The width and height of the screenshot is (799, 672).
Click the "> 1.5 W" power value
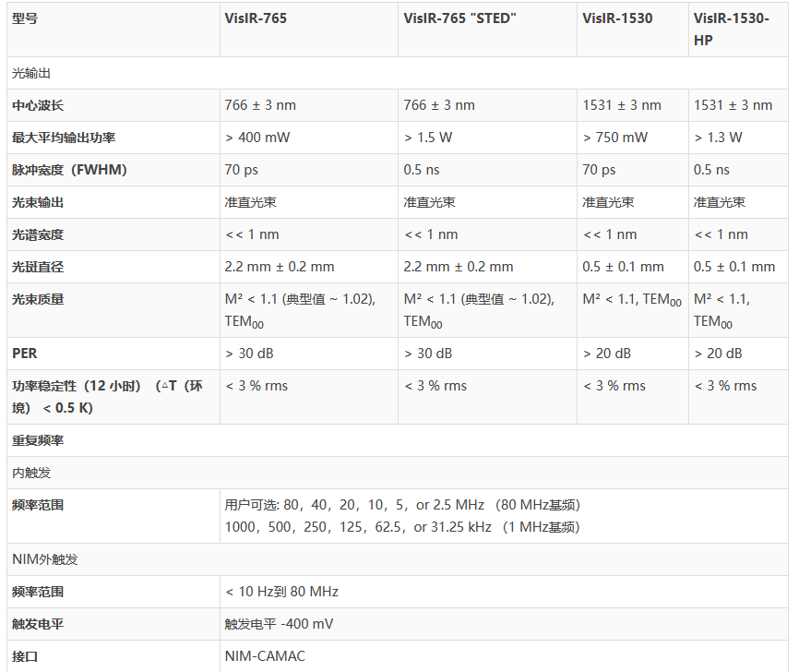(x=428, y=138)
